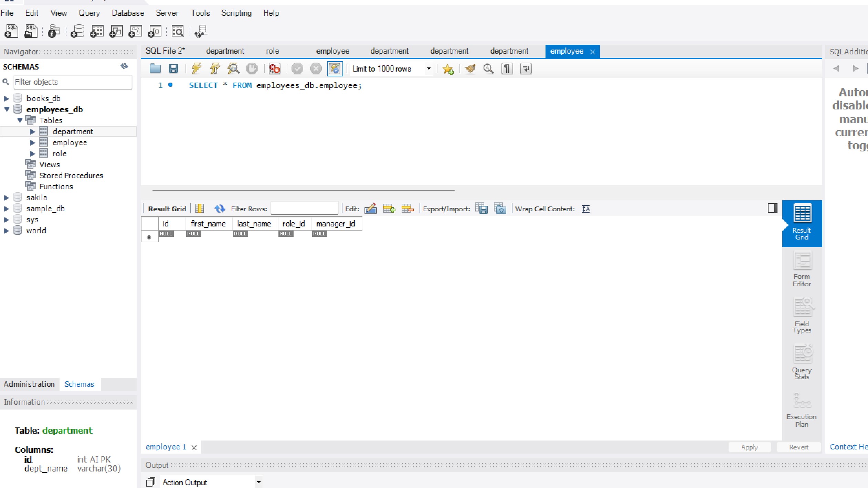This screenshot has width=868, height=488.
Task: Open the Database menu
Action: coord(128,13)
